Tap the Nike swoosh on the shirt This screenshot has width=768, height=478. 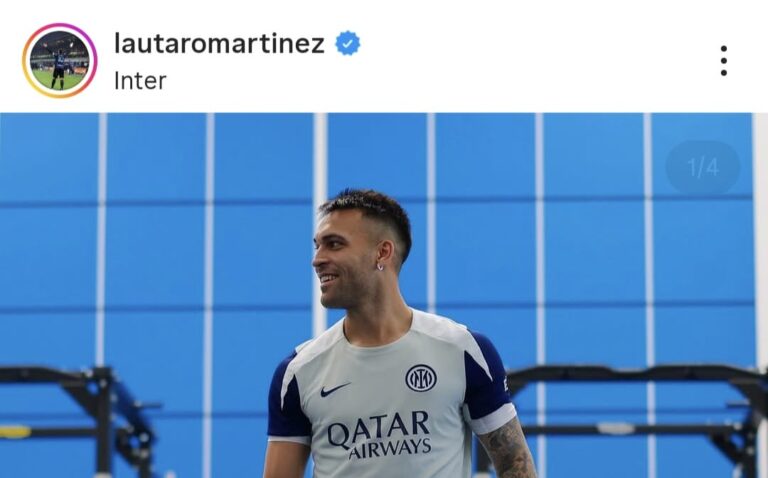click(x=335, y=390)
